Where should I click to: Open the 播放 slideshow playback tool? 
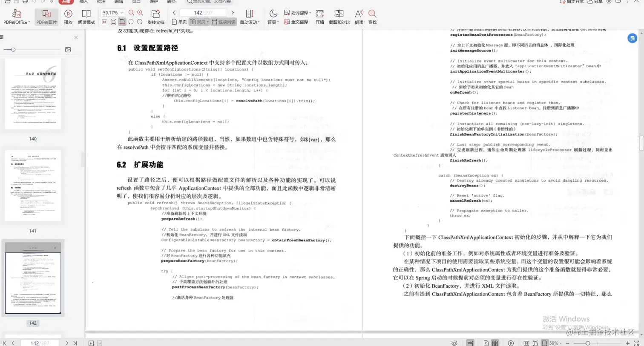point(68,17)
